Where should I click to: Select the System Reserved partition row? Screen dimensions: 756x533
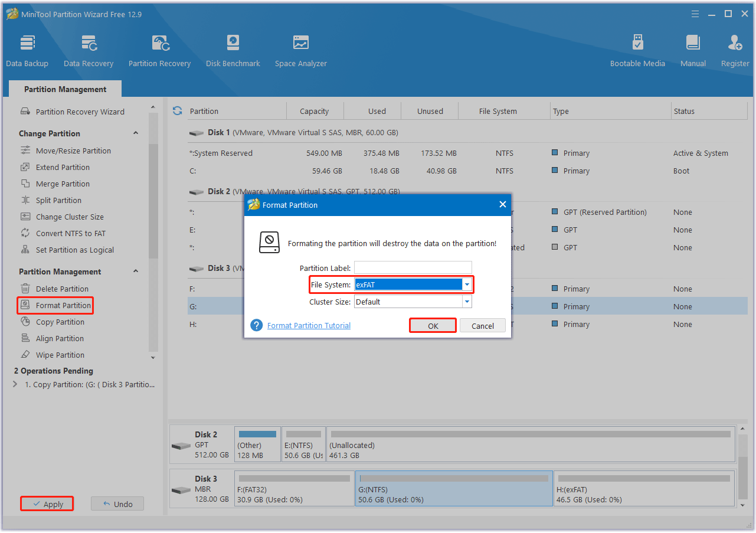[x=467, y=153]
